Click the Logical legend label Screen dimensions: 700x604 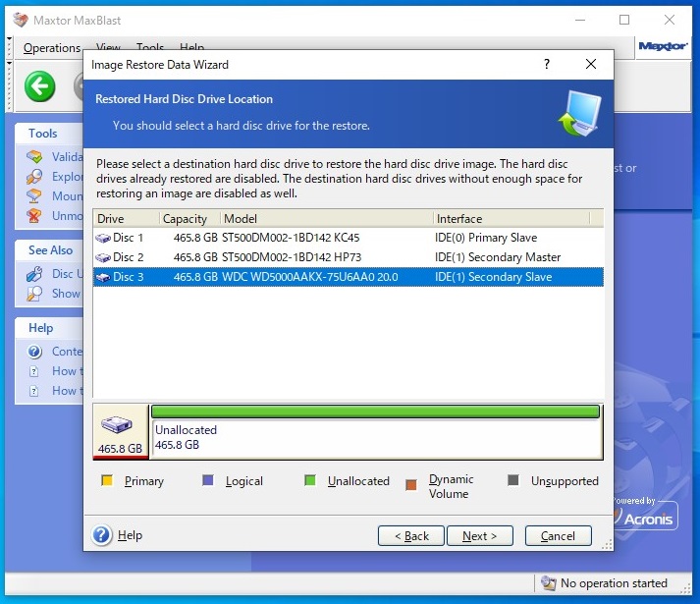pyautogui.click(x=244, y=481)
